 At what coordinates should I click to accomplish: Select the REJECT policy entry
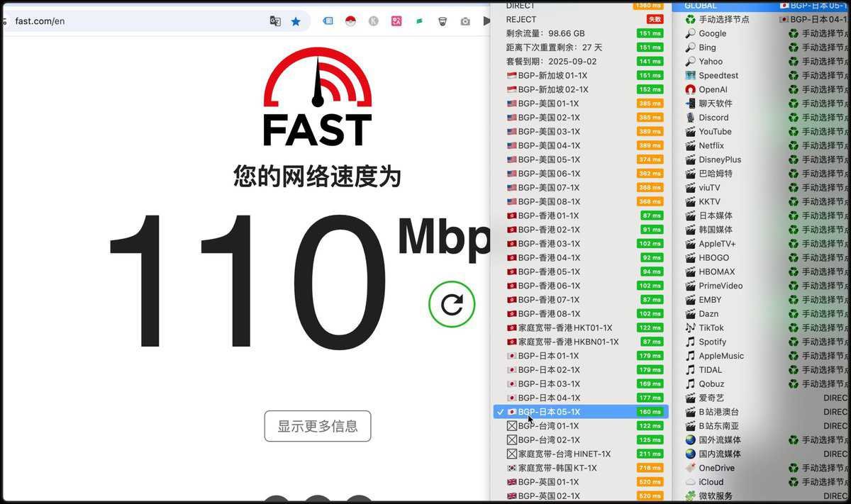click(523, 20)
